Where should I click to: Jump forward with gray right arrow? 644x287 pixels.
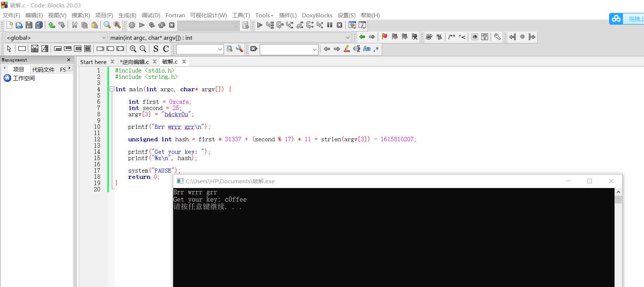tap(372, 37)
